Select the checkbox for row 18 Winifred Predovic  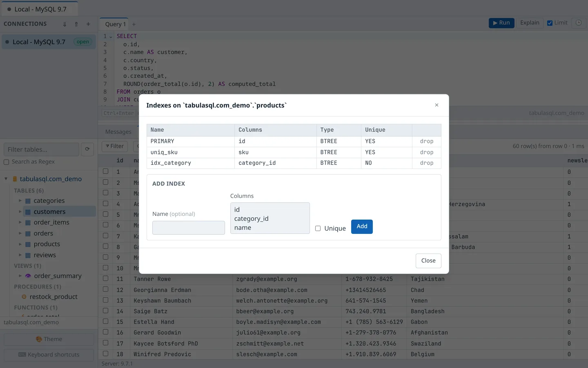106,353
